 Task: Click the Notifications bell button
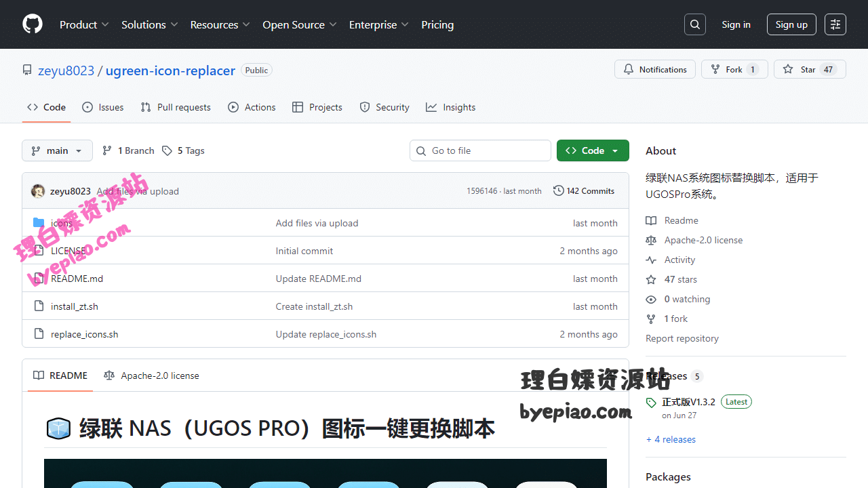[655, 69]
